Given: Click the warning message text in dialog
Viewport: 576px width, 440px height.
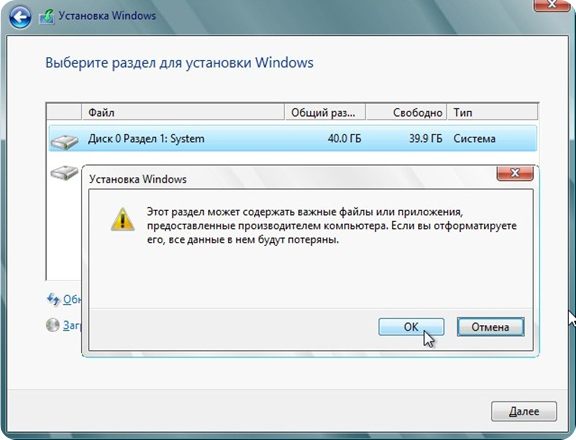Looking at the screenshot, I should pos(332,226).
